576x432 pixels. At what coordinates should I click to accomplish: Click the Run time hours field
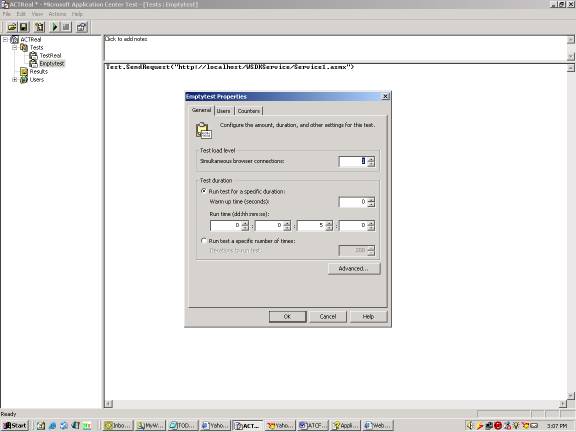pyautogui.click(x=269, y=225)
